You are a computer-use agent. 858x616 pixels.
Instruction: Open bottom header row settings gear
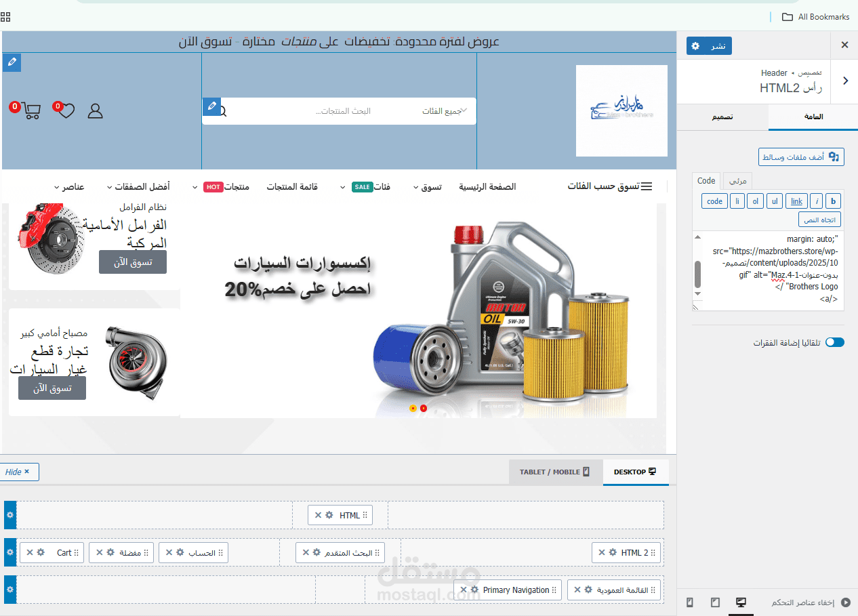pyautogui.click(x=9, y=590)
